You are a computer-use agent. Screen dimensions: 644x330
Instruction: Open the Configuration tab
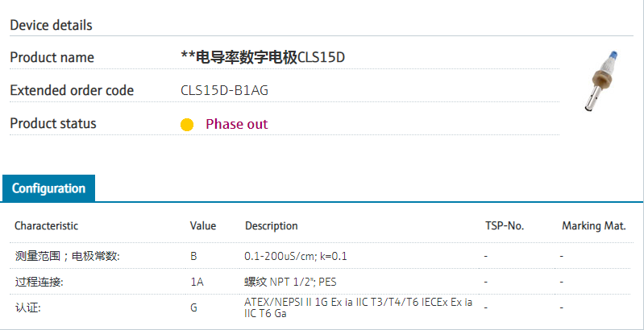click(x=48, y=188)
